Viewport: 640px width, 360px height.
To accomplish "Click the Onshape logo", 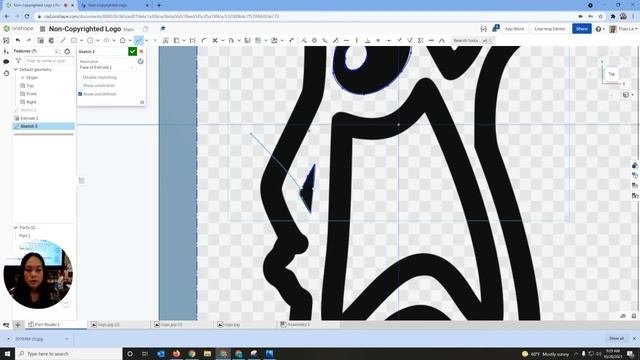I will coord(18,29).
